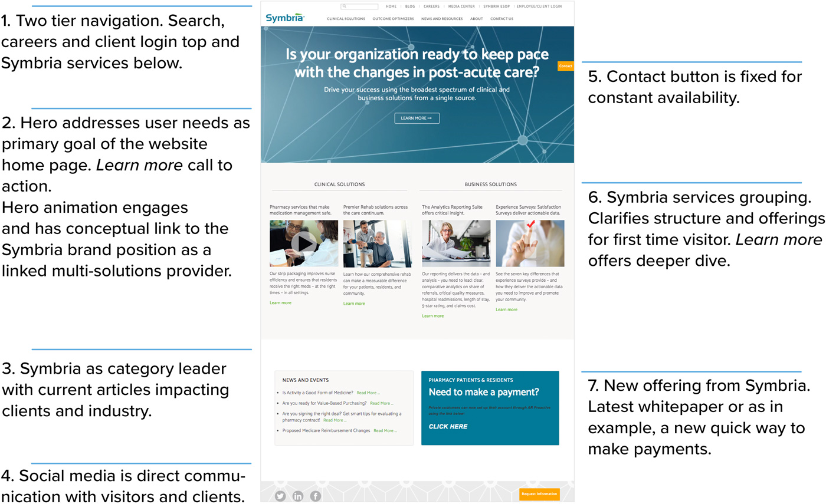Go to the CAREERS page in top navigation

coord(431,6)
